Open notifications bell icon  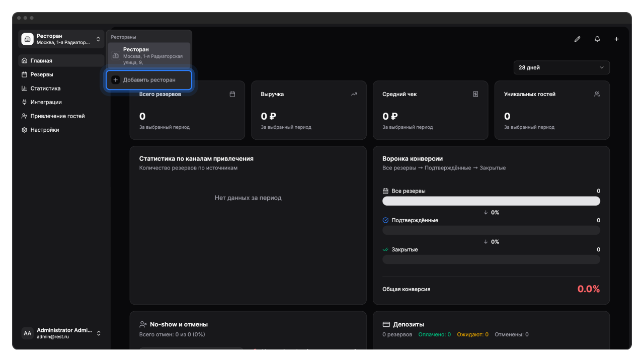[597, 39]
